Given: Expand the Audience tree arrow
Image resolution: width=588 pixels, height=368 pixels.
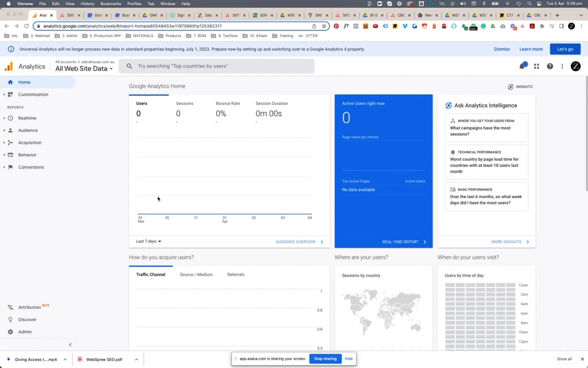Looking at the screenshot, I should click(4, 130).
